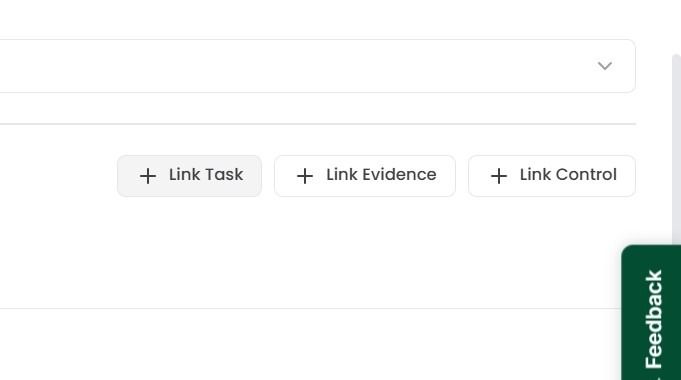Click the Link Task button
This screenshot has width=681, height=380.
(189, 176)
